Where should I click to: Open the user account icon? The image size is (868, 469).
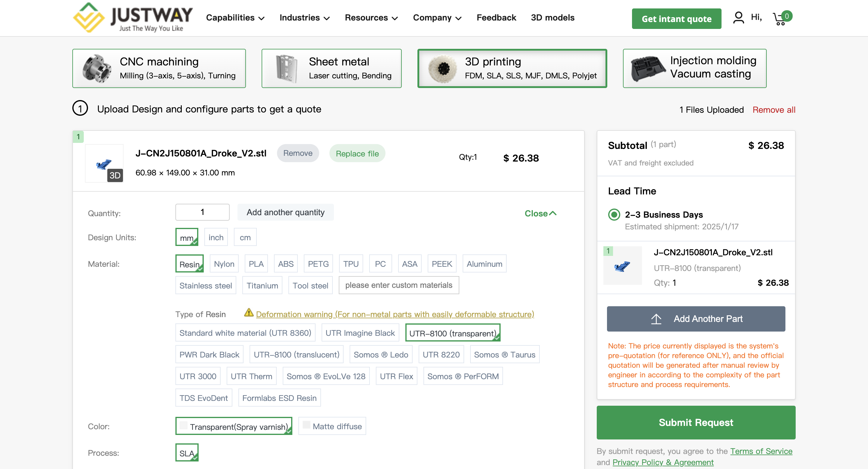tap(738, 17)
